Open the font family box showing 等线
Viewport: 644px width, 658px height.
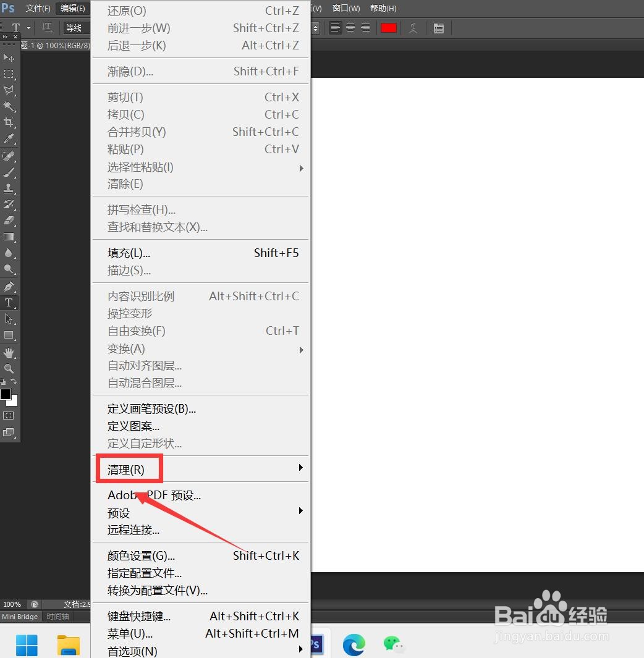(77, 28)
